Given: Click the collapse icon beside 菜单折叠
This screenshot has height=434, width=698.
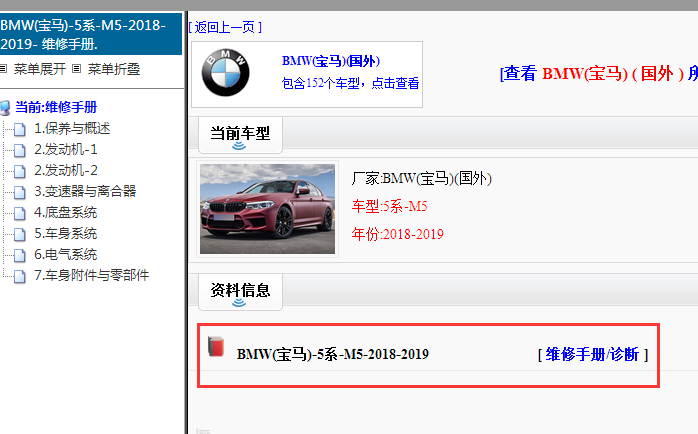Looking at the screenshot, I should (x=77, y=69).
